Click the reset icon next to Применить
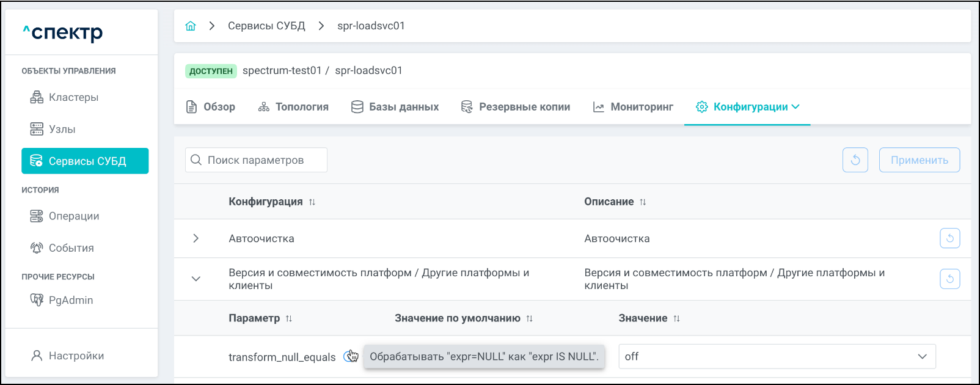The image size is (980, 385). point(855,160)
